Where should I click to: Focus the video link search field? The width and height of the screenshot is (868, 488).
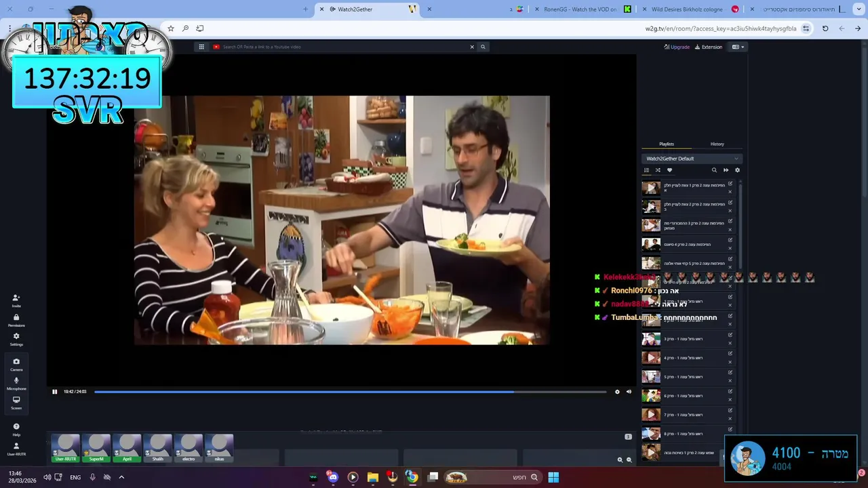click(x=342, y=47)
